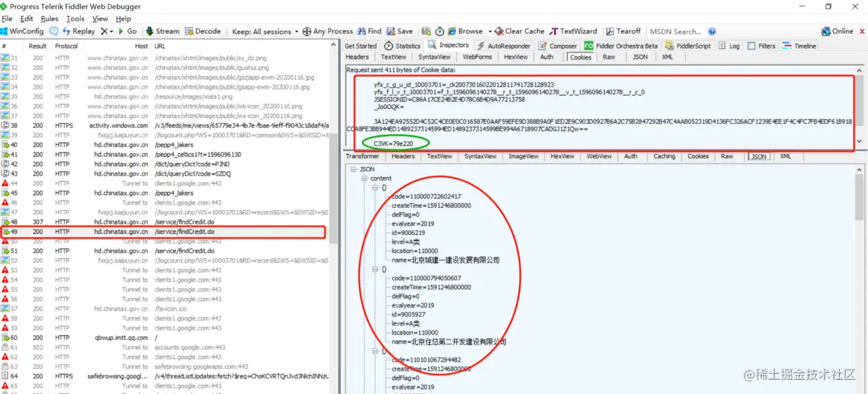Switch to the Statistics tab

coord(402,46)
